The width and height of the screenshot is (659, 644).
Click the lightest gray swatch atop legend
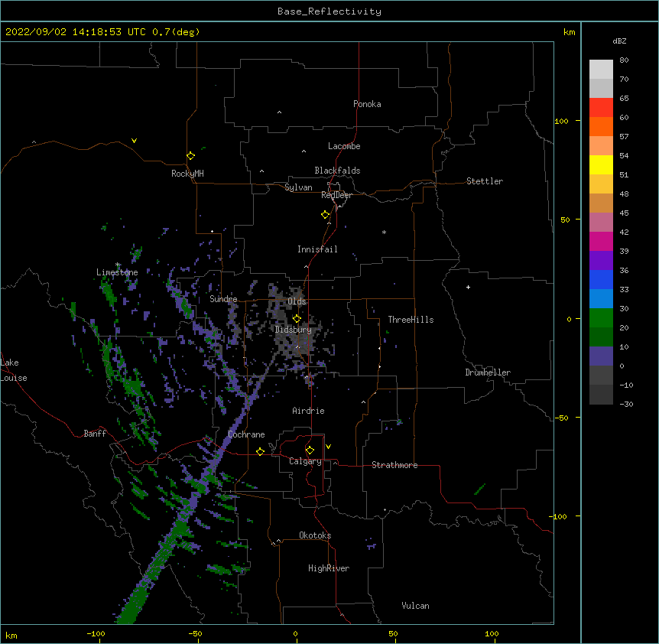[601, 70]
